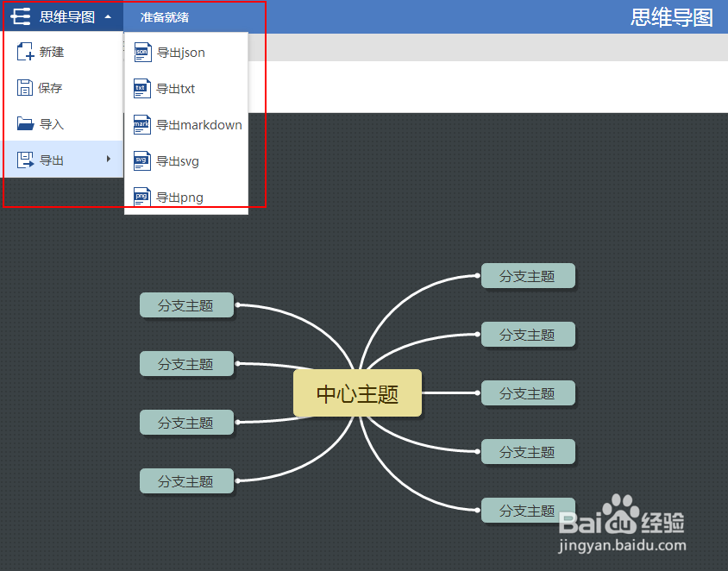Click the 思维导图 title at top right
This screenshot has width=728, height=571.
pos(671,17)
